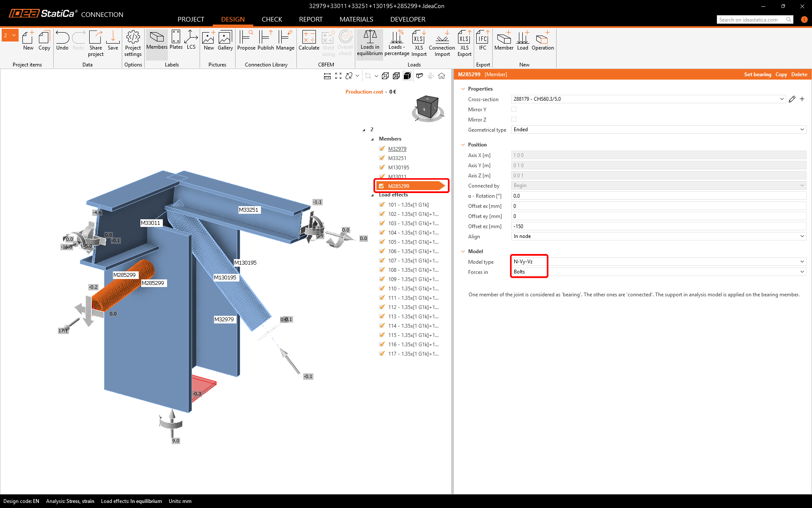Click the Delete member link

[799, 75]
